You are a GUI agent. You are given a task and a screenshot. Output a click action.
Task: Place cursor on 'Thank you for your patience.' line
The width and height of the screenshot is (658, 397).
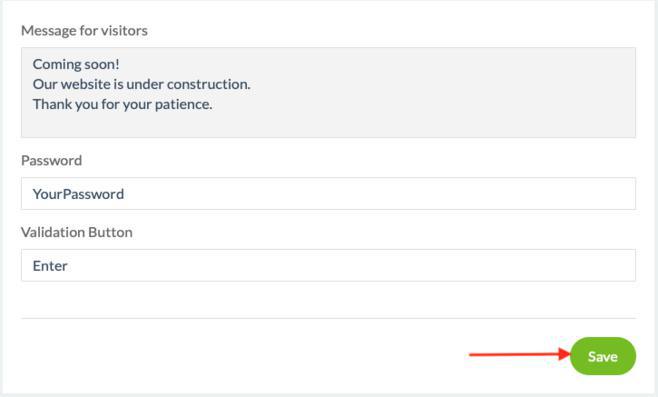123,104
